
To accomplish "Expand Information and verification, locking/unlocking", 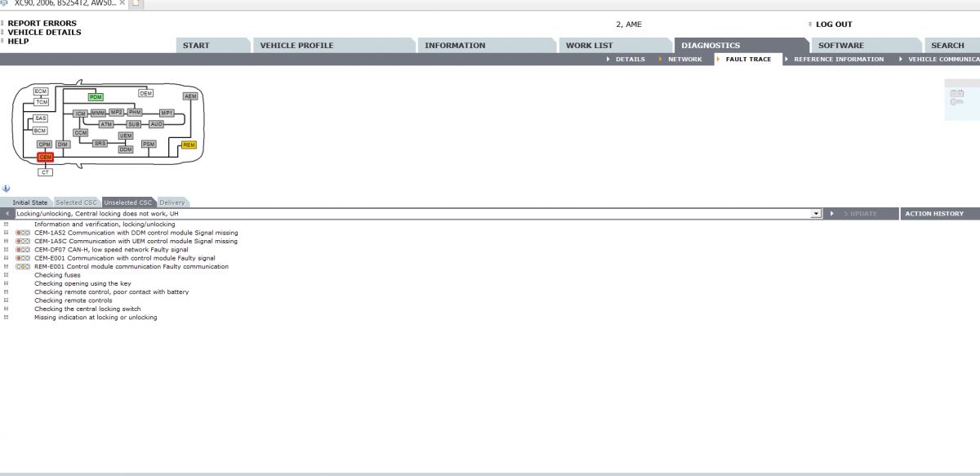I will (6, 224).
